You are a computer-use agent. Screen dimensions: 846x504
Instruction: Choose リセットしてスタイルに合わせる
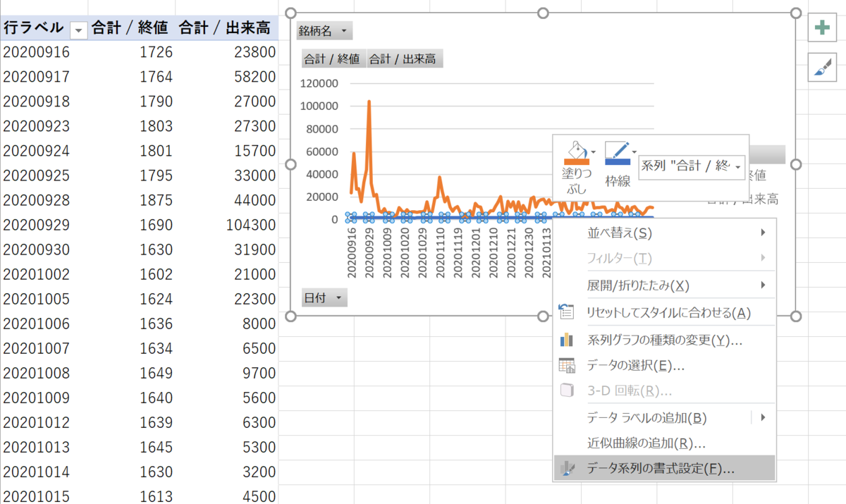point(664,312)
